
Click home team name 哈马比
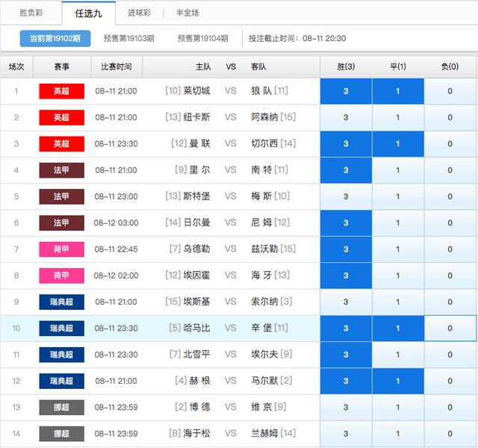196,328
